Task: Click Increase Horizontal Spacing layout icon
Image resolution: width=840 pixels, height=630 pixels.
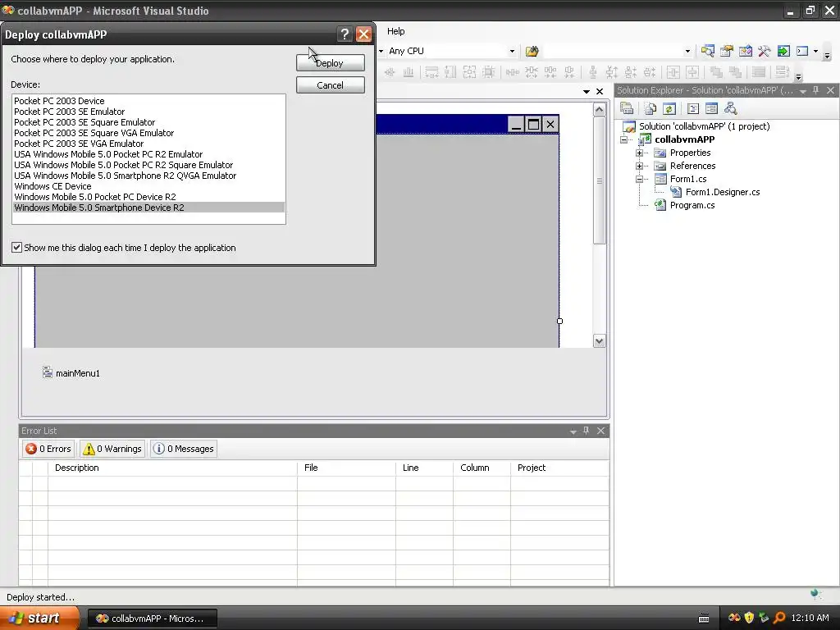Action: coord(532,72)
